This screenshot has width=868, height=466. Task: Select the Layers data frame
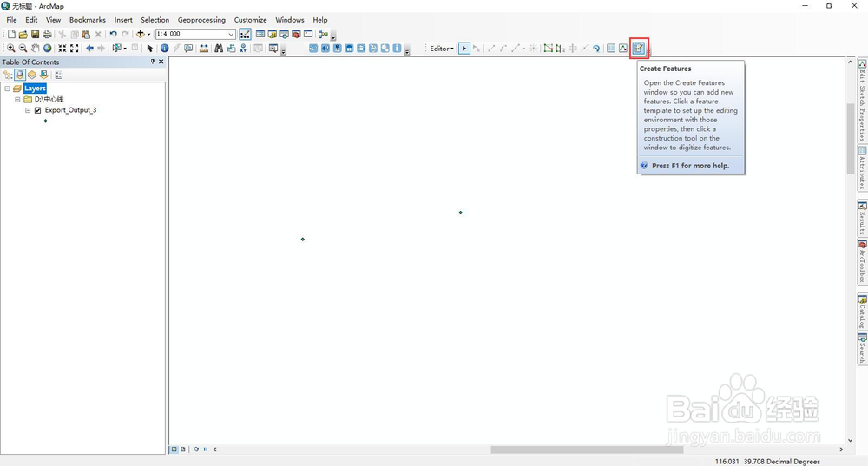35,89
